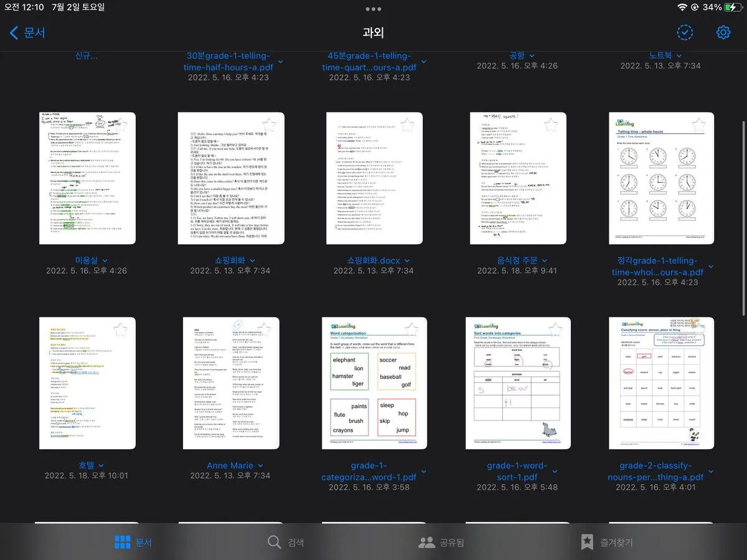Tap the 공항 document name
The width and height of the screenshot is (747, 560).
pyautogui.click(x=517, y=55)
